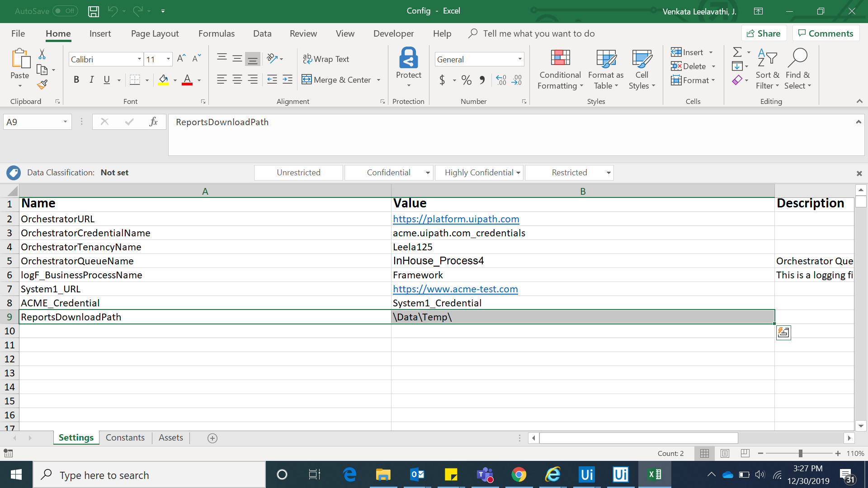
Task: Click the Borders icon
Action: click(135, 80)
